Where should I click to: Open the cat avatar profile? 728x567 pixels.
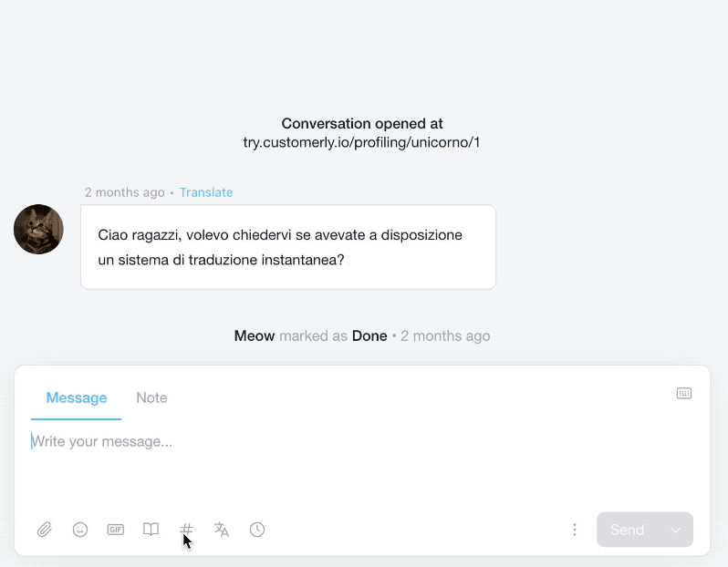[x=38, y=229]
